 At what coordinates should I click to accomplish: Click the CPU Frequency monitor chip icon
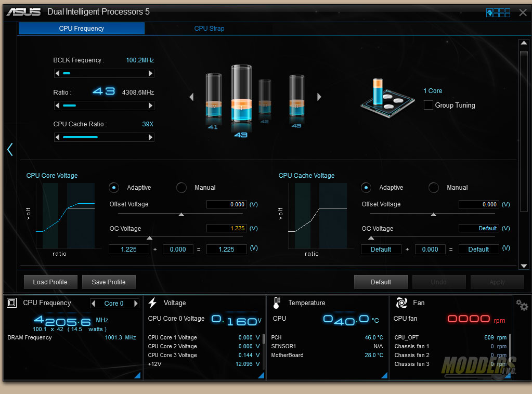click(x=12, y=303)
